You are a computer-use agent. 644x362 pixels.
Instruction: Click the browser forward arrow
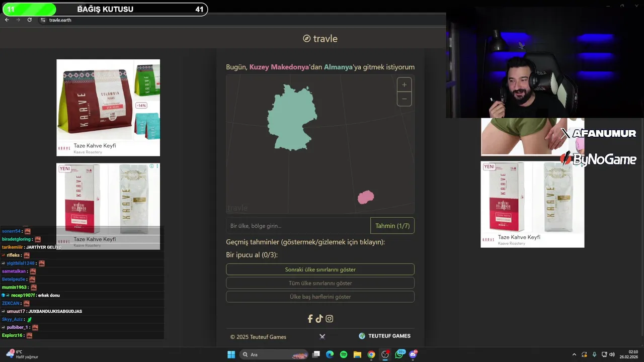click(18, 20)
